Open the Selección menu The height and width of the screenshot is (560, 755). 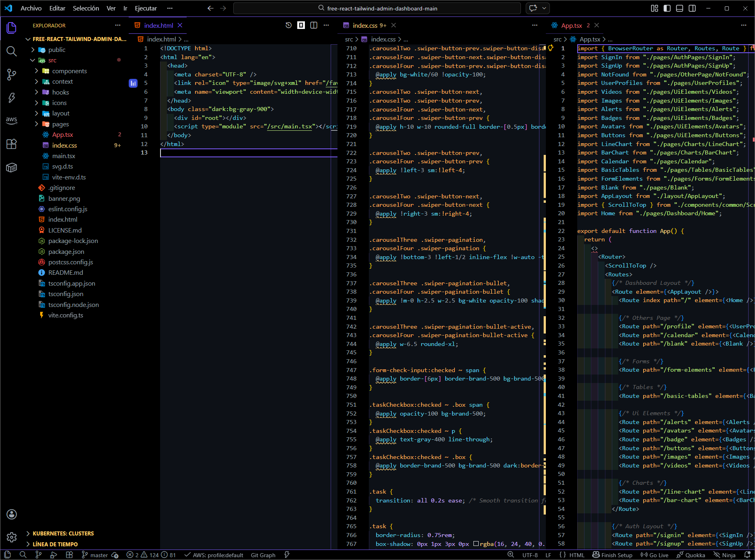86,8
